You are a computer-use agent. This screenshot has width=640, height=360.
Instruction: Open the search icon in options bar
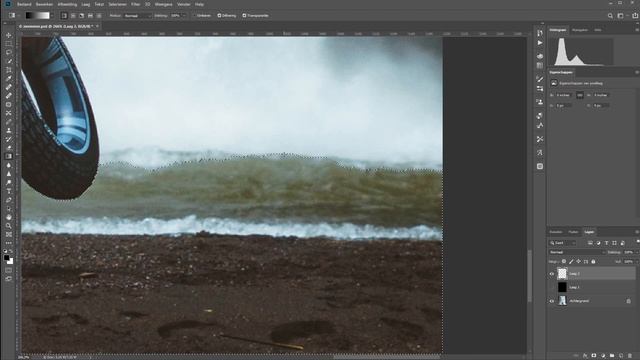(610, 16)
